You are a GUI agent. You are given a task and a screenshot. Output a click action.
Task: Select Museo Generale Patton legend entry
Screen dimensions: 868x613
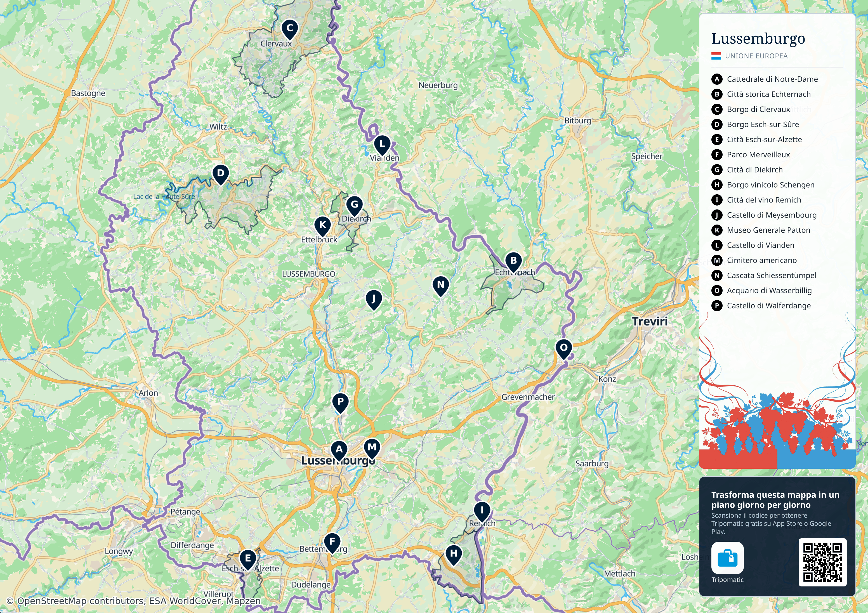pos(761,230)
